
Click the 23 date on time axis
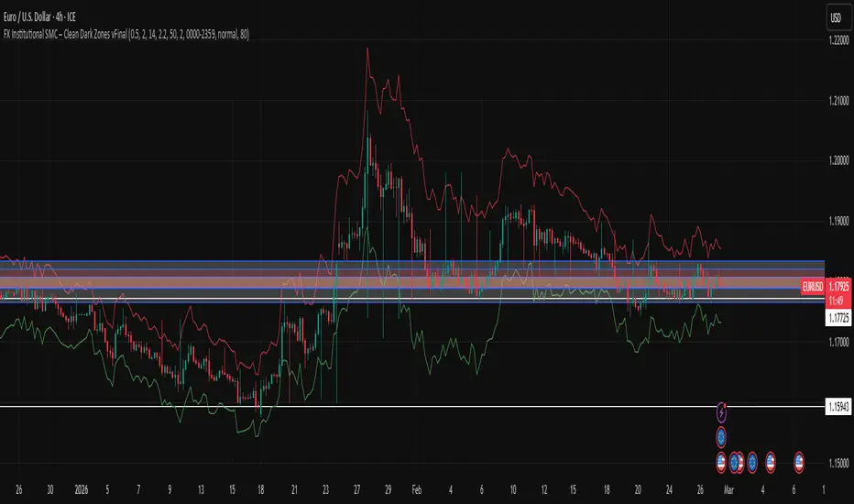[x=325, y=490]
